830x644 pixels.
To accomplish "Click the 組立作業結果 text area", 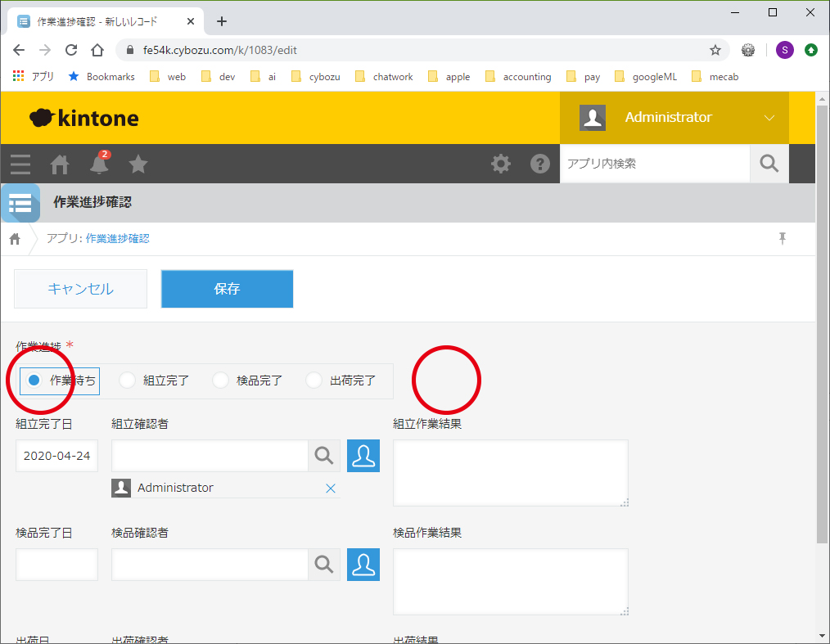I will click(510, 473).
